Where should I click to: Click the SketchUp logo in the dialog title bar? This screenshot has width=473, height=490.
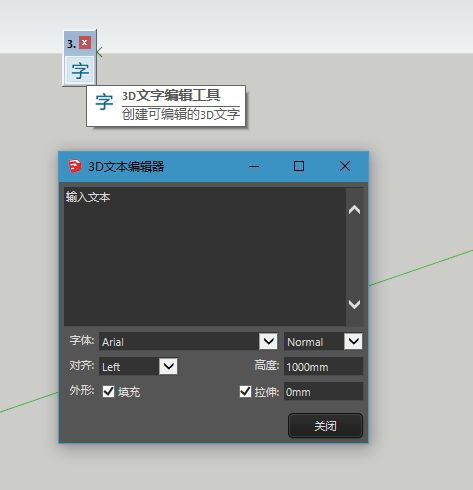click(x=75, y=166)
